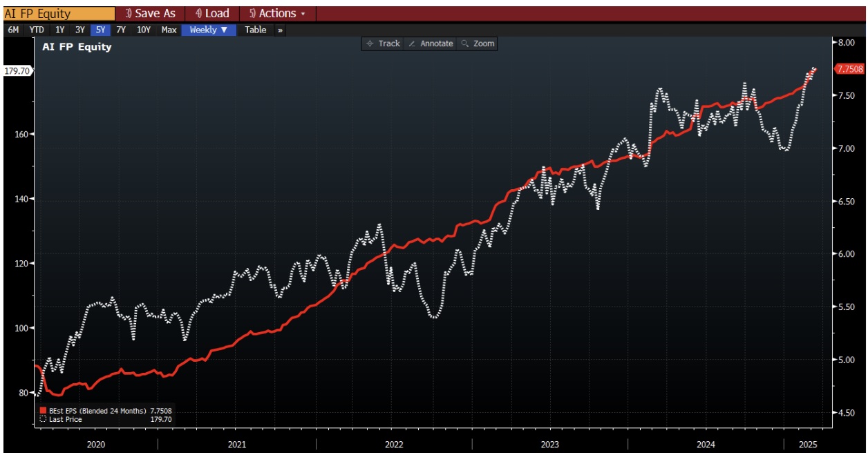
Task: Click the double-chevron more options icon
Action: coord(280,30)
